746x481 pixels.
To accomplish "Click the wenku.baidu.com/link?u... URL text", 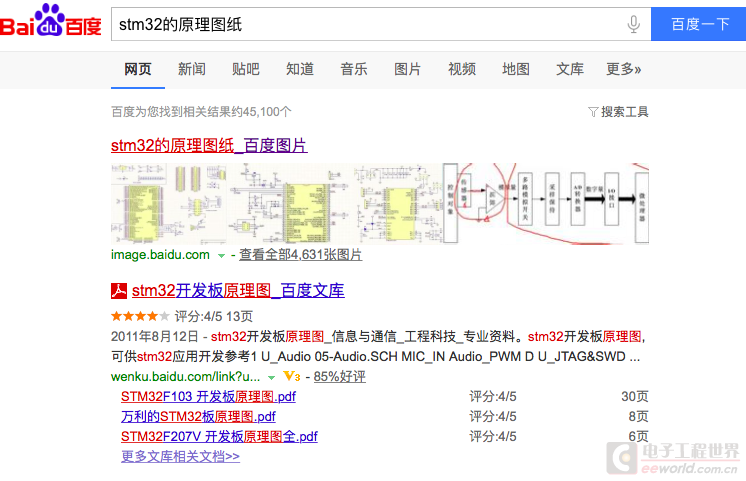I will point(186,377).
